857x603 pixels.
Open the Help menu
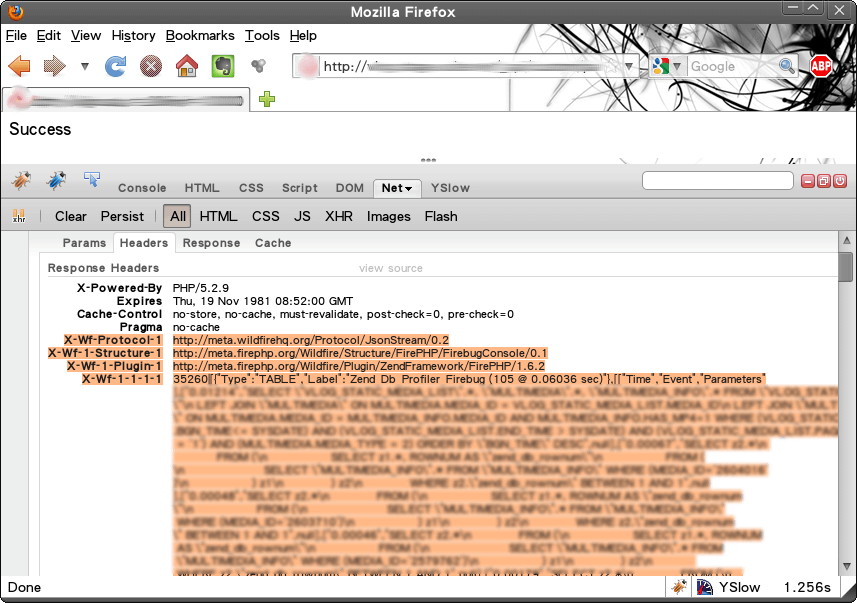(x=303, y=36)
